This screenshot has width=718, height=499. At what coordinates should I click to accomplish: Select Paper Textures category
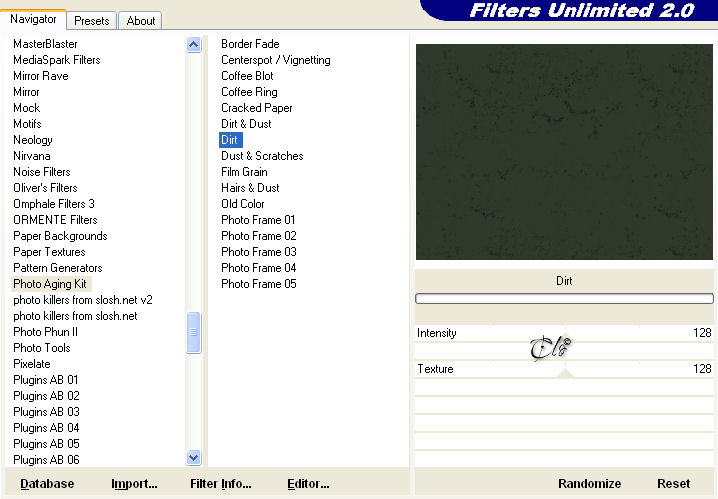pyautogui.click(x=49, y=252)
